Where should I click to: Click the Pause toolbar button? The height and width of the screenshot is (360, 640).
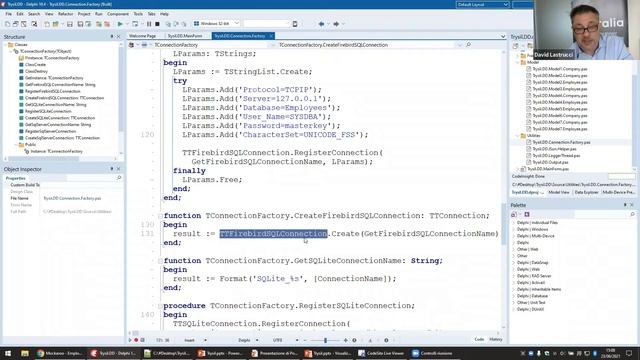coord(149,24)
